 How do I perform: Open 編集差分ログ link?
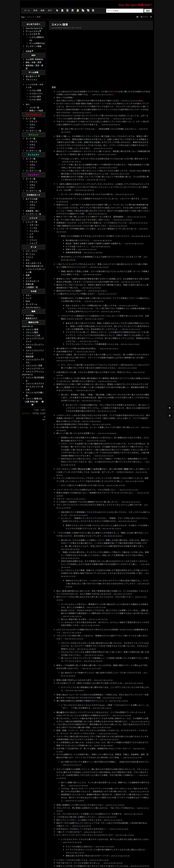click(x=32, y=318)
